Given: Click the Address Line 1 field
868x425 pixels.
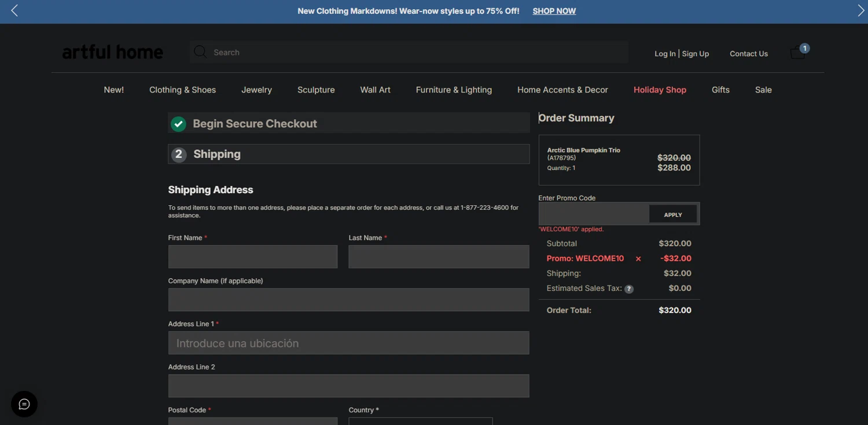Looking at the screenshot, I should pos(348,343).
